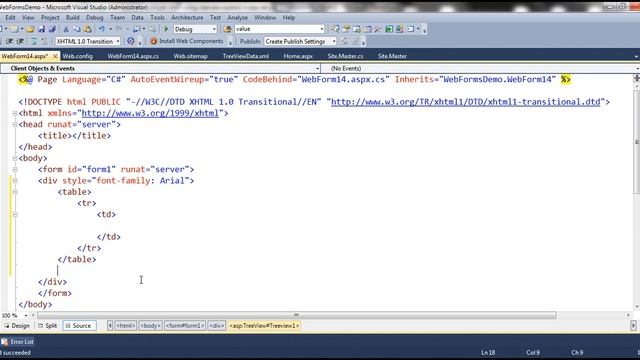Click the Save All icon
Screen dimensions: 640x360
point(52,29)
